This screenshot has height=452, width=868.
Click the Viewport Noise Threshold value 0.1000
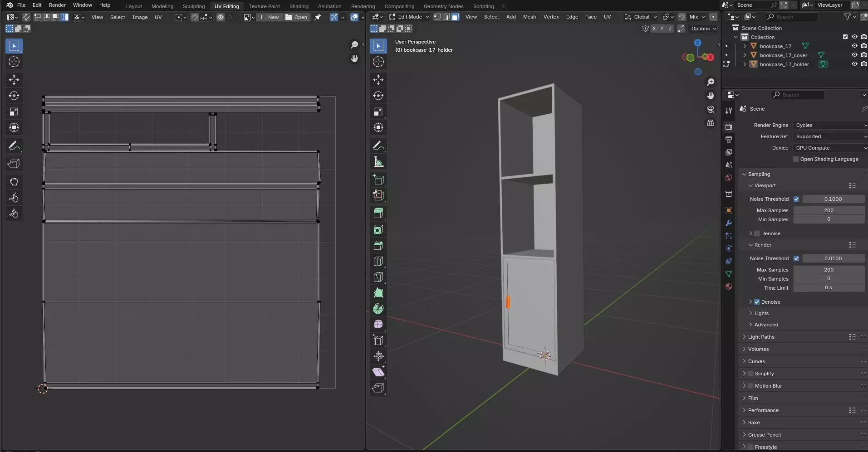pos(833,199)
